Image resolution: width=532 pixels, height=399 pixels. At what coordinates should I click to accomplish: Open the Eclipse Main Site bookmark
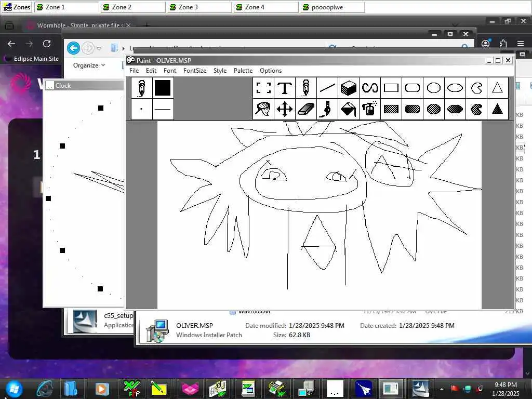[31, 59]
